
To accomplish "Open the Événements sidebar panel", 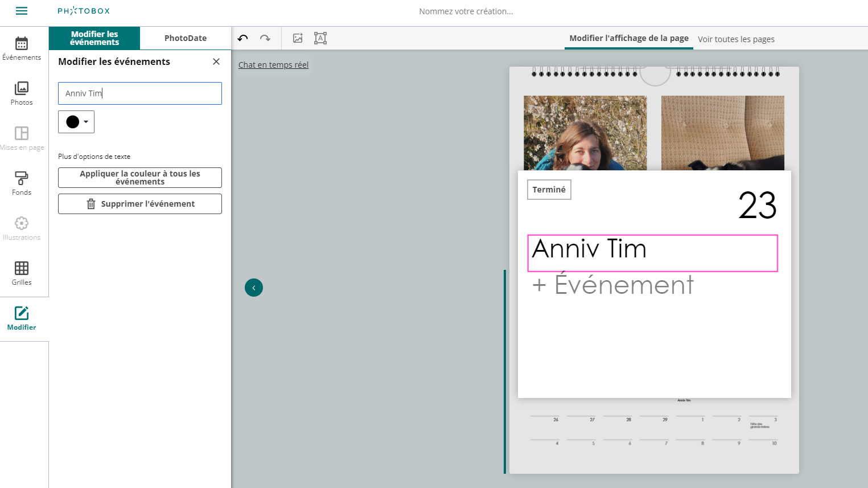I will pyautogui.click(x=22, y=48).
